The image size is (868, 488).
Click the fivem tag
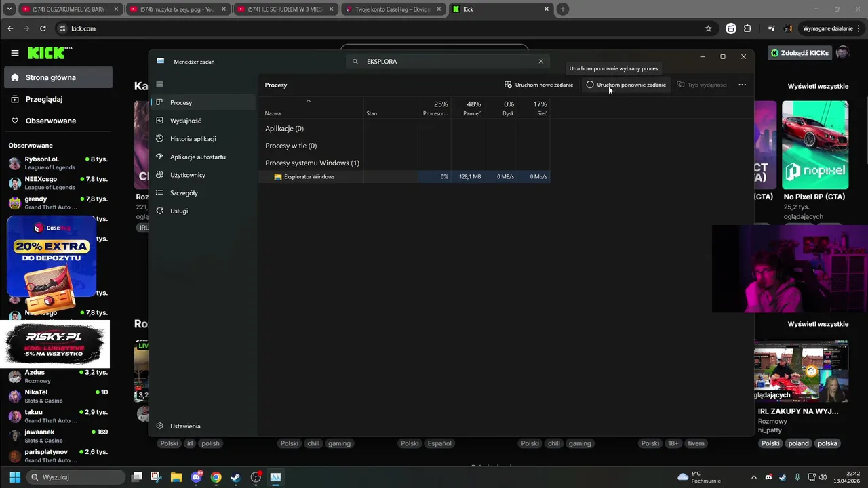(696, 443)
